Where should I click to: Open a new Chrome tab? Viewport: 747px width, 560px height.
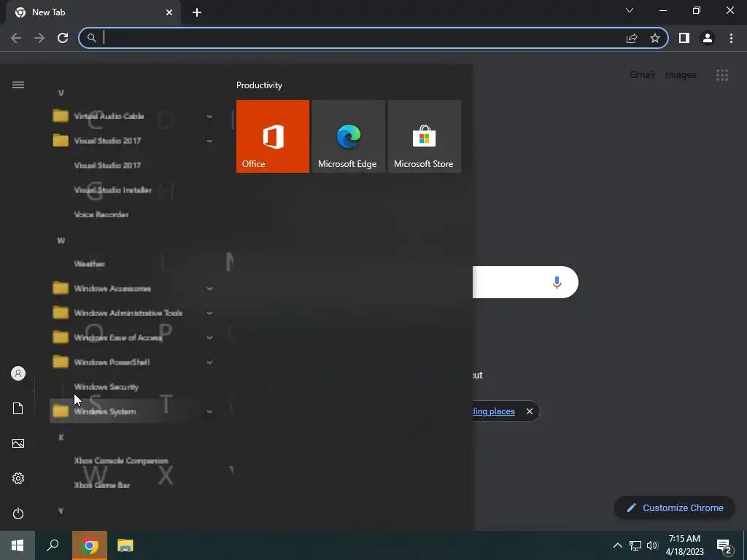click(x=197, y=13)
